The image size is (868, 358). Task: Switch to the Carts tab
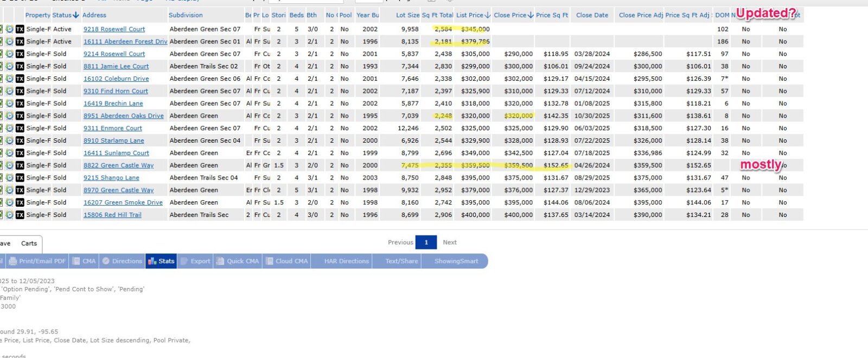pyautogui.click(x=29, y=244)
